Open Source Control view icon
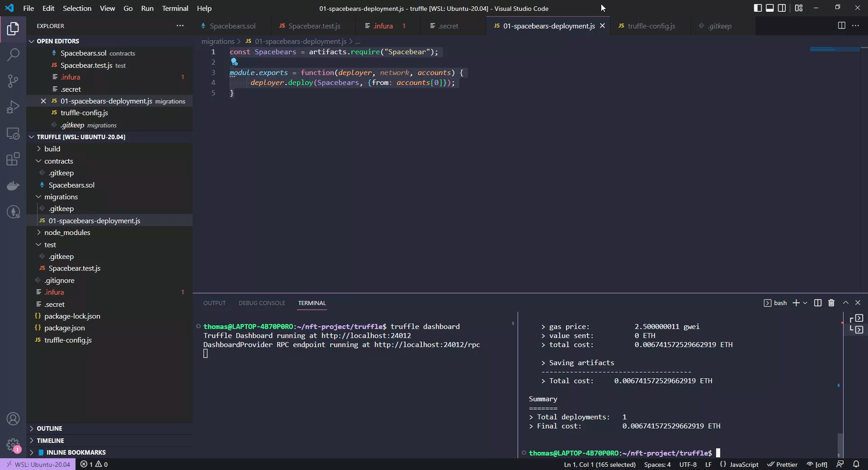868x470 pixels. [x=13, y=81]
